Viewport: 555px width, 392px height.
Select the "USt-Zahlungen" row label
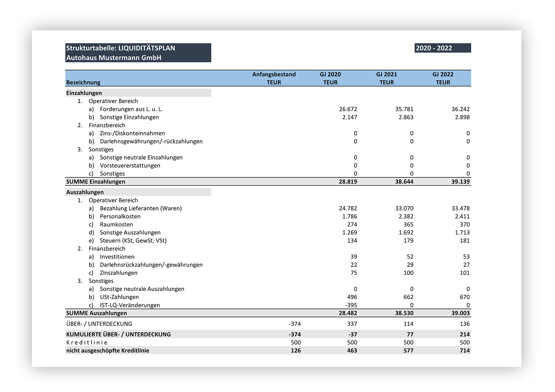[119, 297]
